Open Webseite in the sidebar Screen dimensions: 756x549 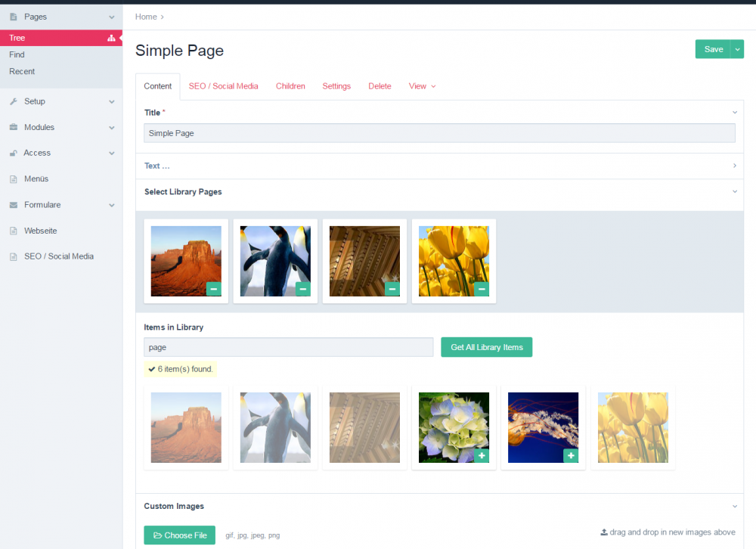click(x=40, y=231)
